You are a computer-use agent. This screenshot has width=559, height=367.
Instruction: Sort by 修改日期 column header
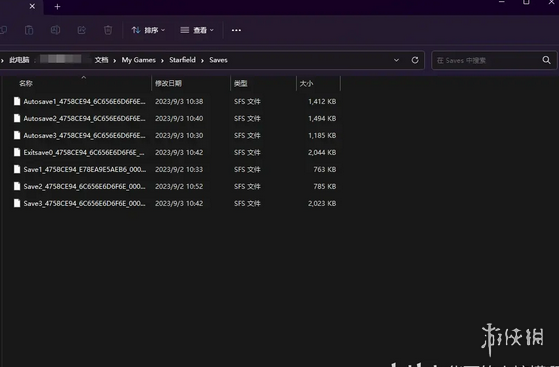(168, 83)
